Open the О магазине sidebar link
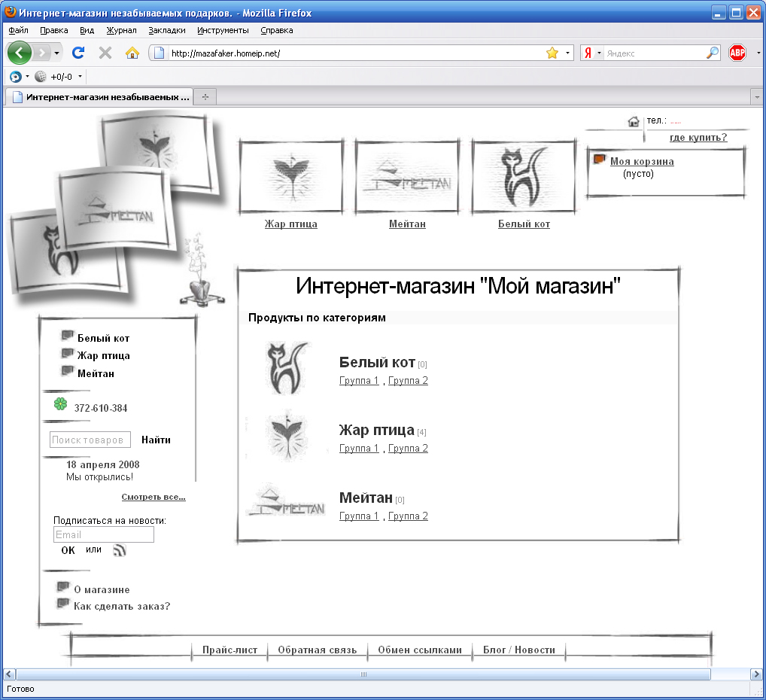The image size is (766, 700). 102,589
